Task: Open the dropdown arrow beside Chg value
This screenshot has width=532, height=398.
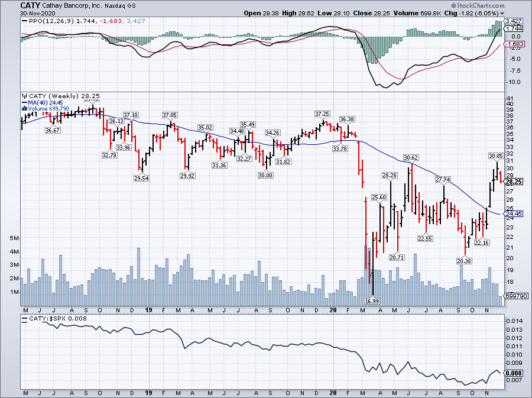Action: coord(502,14)
